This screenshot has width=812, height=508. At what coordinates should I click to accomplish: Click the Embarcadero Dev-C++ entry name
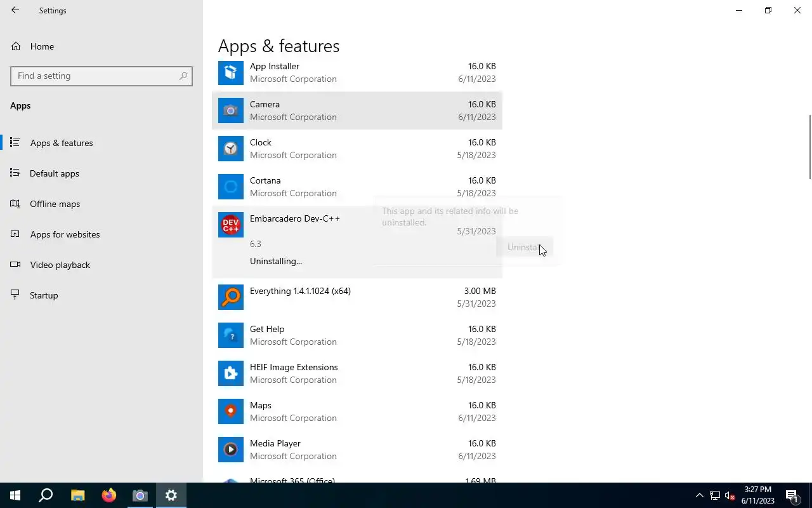point(295,218)
